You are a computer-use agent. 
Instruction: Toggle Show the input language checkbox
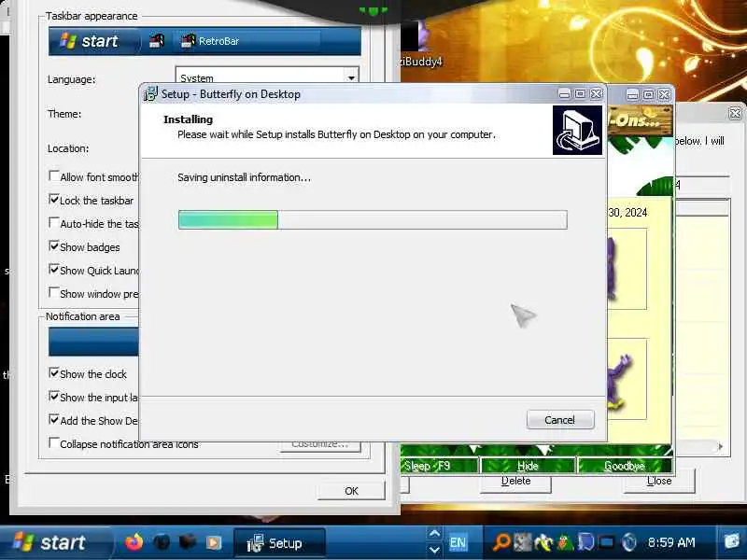[x=54, y=396]
